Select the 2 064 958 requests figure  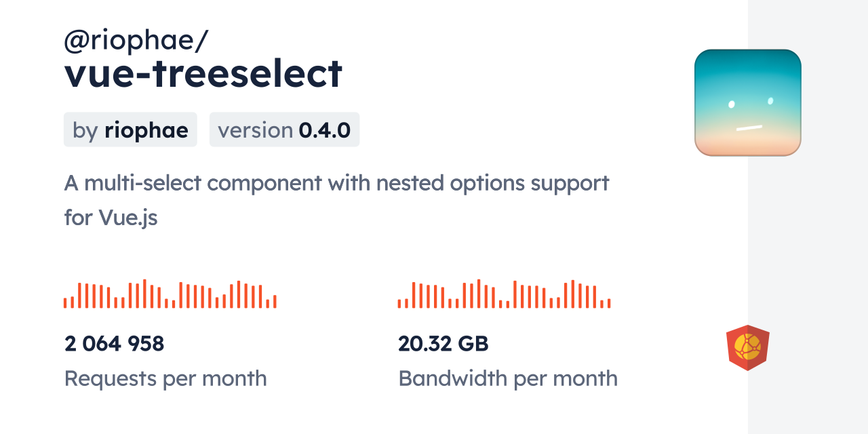pos(114,344)
